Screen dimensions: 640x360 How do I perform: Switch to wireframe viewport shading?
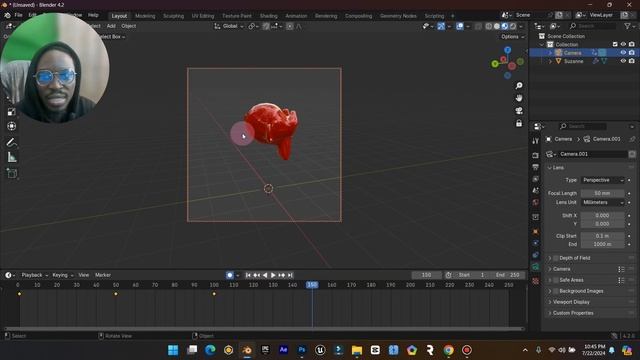pyautogui.click(x=489, y=26)
